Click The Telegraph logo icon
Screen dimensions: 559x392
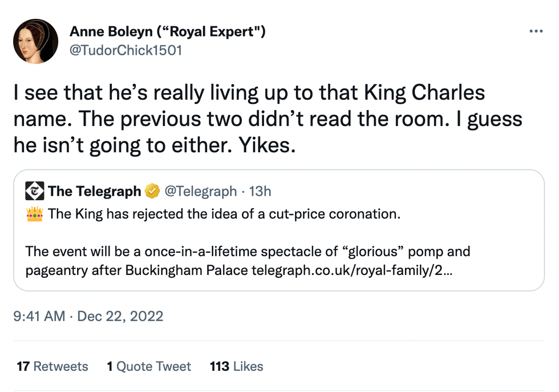[x=35, y=191]
